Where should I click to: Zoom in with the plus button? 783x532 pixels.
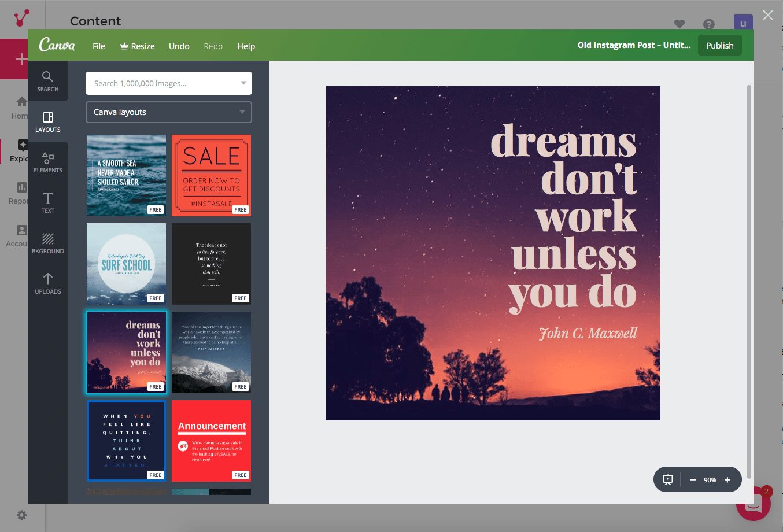tap(727, 480)
